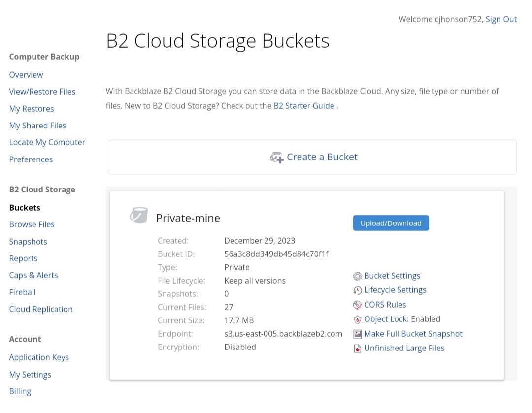This screenshot has width=532, height=413.
Task: Click the Create a Bucket link
Action: tap(322, 157)
